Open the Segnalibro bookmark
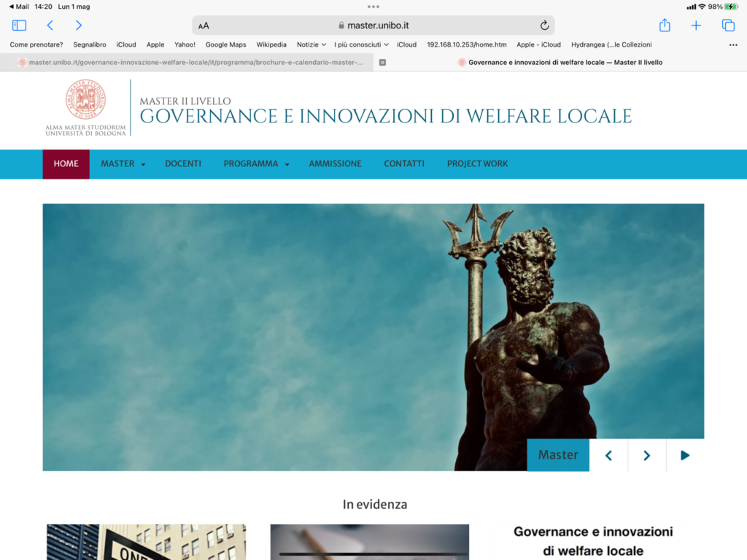The width and height of the screenshot is (747, 560). pos(90,44)
